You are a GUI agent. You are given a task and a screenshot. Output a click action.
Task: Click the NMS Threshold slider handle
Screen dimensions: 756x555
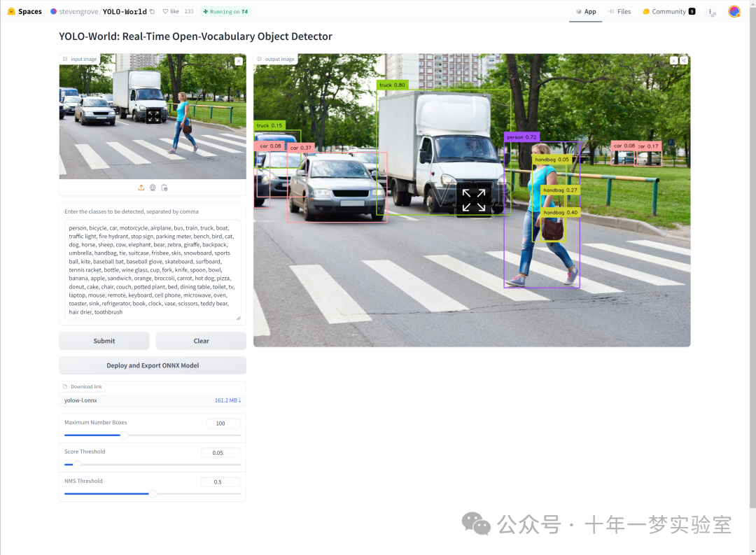pos(153,494)
